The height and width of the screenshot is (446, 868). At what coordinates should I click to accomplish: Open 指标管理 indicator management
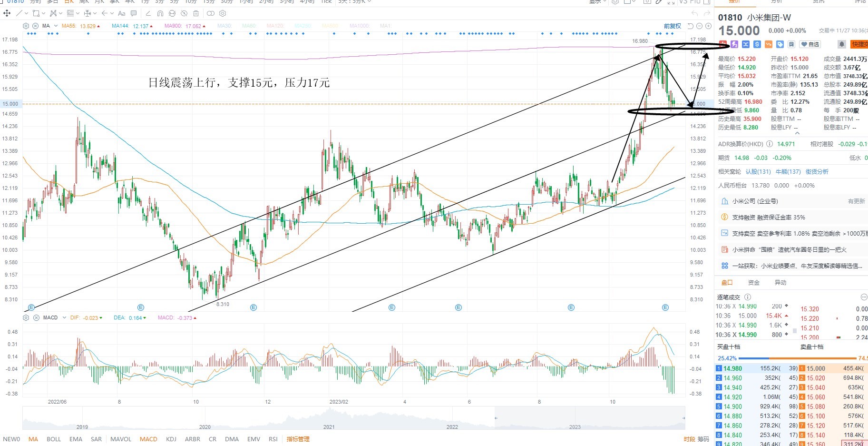(298, 439)
